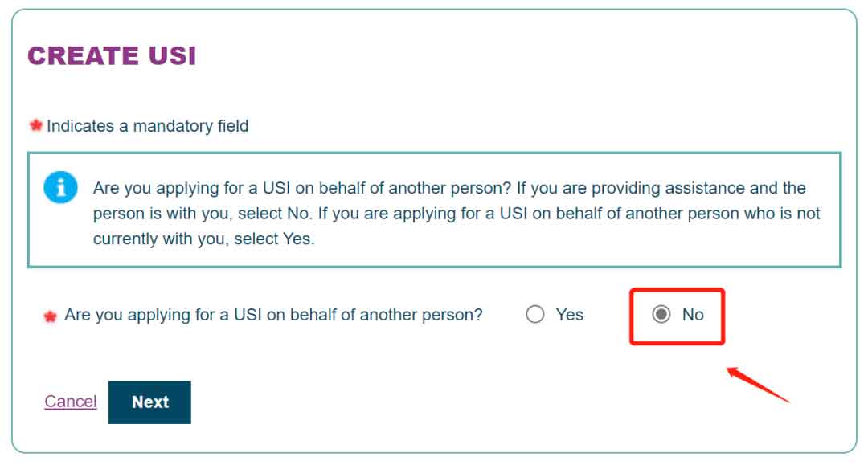Click the red asterisk before the question
Screen dimensions: 868x469
[51, 316]
